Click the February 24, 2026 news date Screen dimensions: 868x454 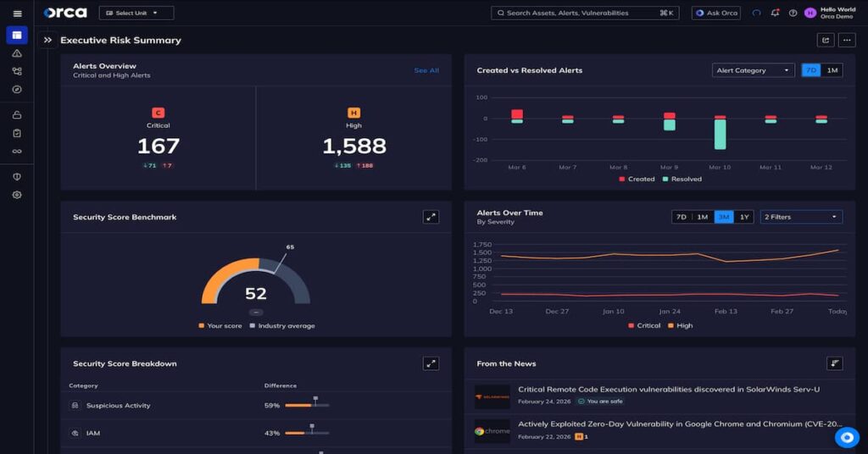[543, 401]
